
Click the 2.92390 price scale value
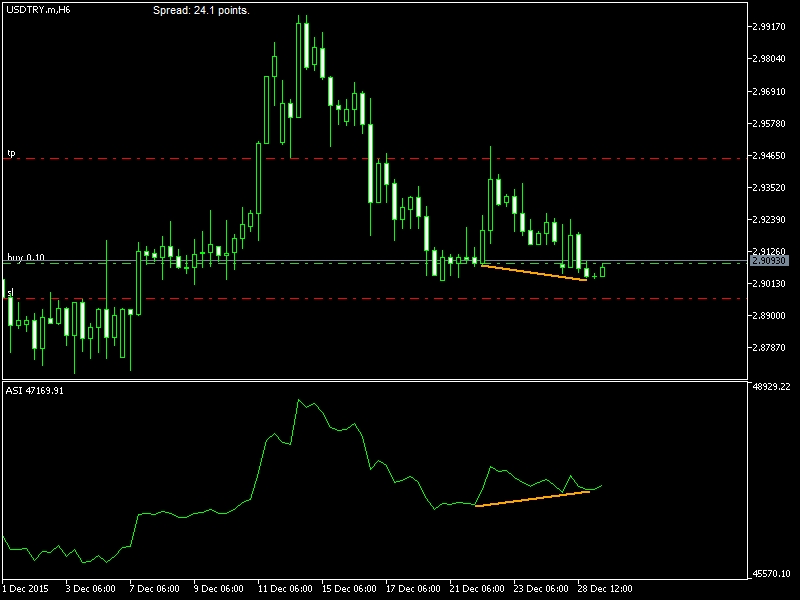[x=769, y=219]
